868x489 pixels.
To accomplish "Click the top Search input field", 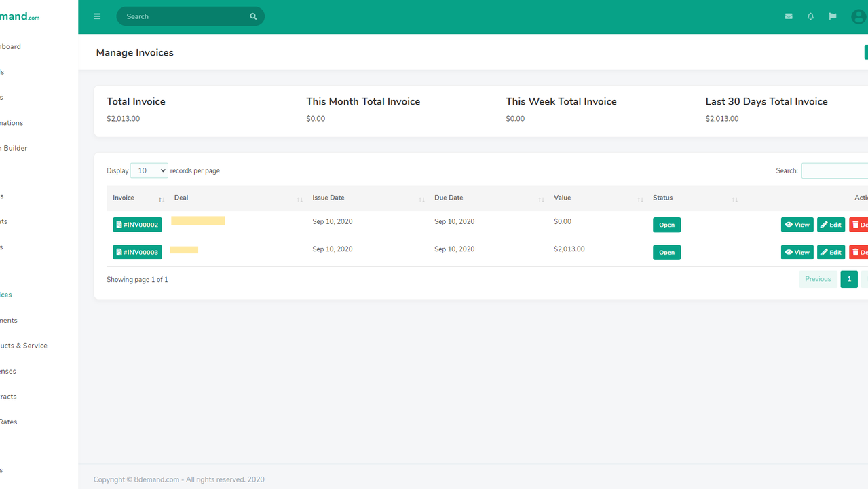I will (x=183, y=16).
